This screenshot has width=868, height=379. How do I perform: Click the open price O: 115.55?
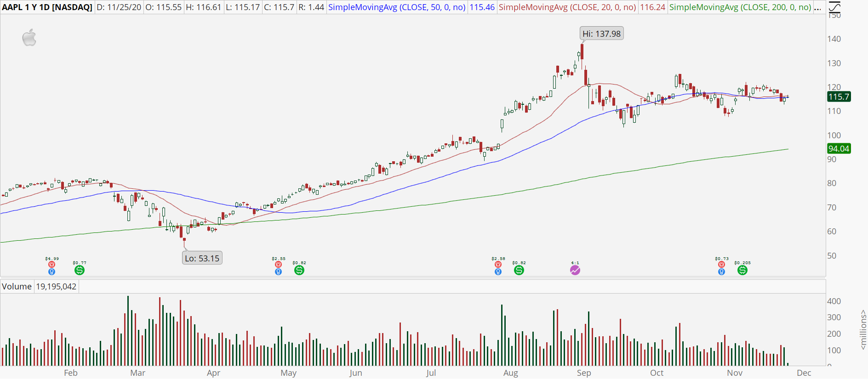click(x=163, y=7)
